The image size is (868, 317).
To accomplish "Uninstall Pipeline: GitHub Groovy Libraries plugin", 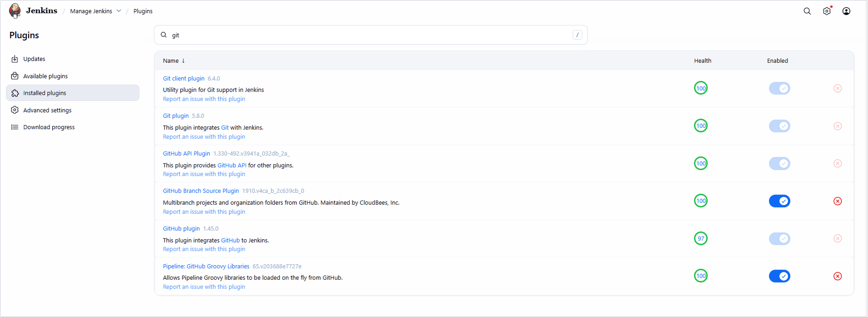I will pos(838,276).
